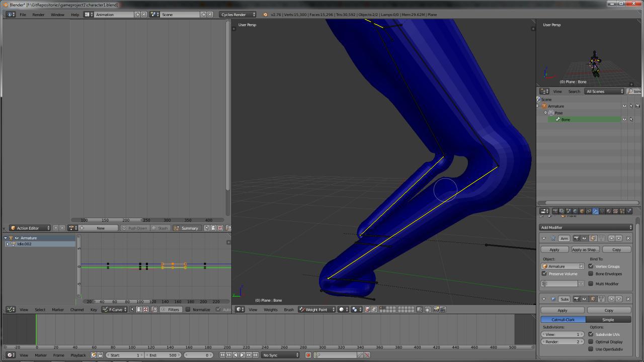Open the No Sync playback dropdown
The width and height of the screenshot is (644, 362).
[x=281, y=355]
